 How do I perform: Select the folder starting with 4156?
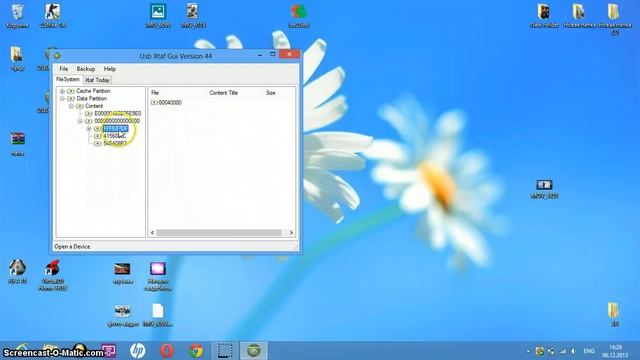click(115, 136)
